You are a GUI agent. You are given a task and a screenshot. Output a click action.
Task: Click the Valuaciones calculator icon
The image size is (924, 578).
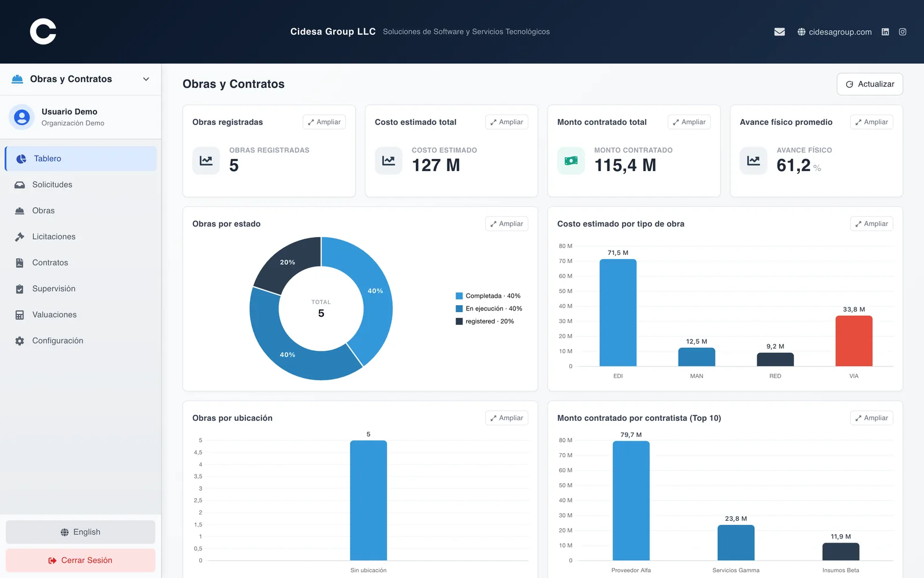tap(20, 315)
